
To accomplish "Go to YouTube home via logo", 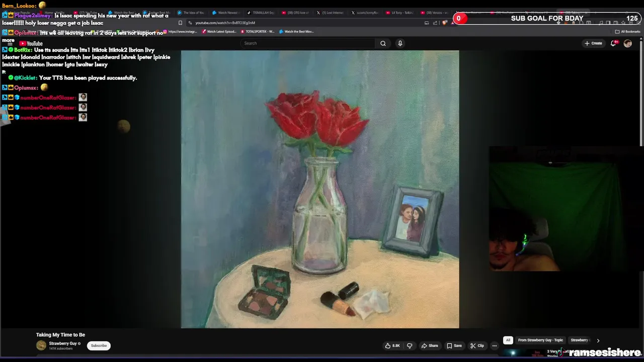I will (x=31, y=44).
